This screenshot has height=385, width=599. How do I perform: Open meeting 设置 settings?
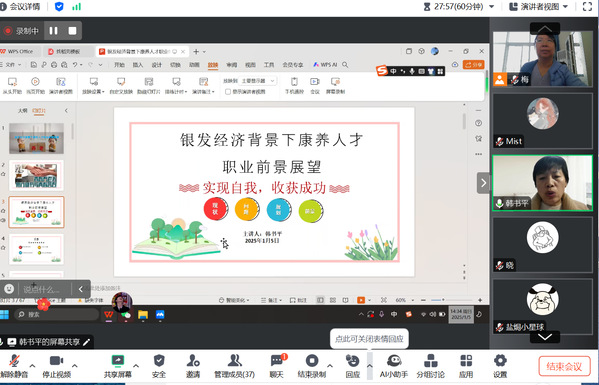[500, 366]
